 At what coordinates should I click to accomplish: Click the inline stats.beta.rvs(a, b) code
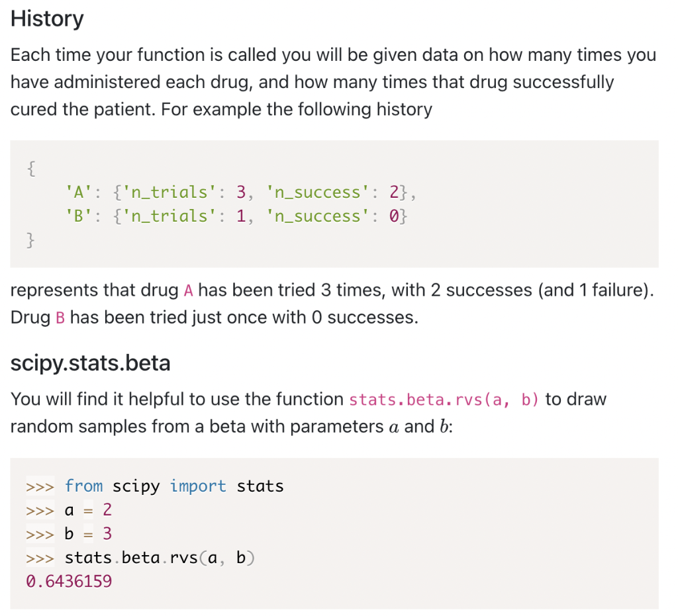pos(444,400)
